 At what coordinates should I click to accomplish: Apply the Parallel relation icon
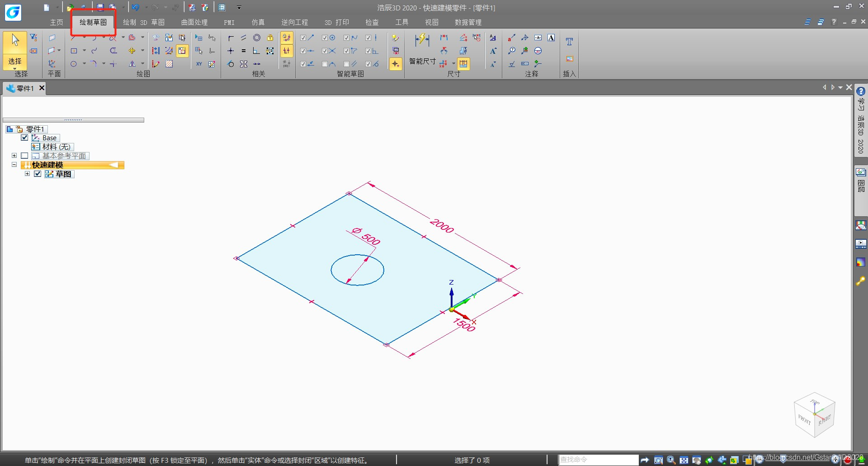244,38
